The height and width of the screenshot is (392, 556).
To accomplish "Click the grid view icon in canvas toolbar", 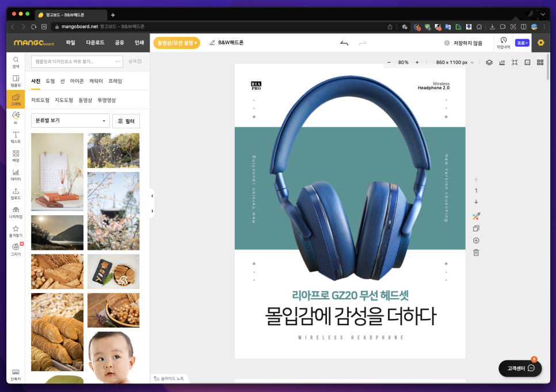I will tap(540, 62).
